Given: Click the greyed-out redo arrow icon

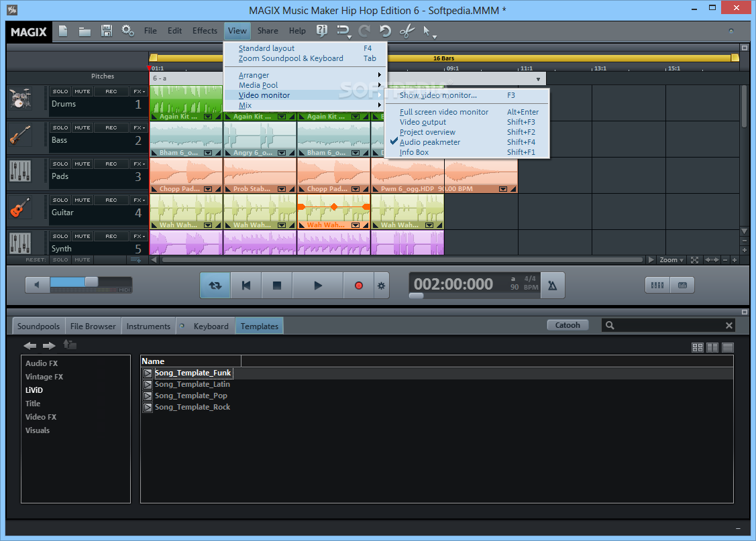Looking at the screenshot, I should [364, 32].
